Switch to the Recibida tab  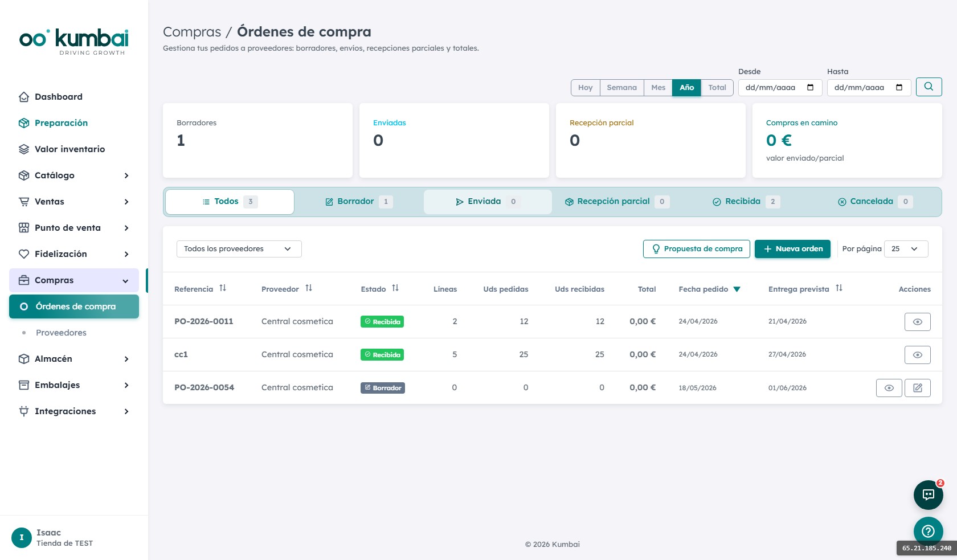(746, 202)
